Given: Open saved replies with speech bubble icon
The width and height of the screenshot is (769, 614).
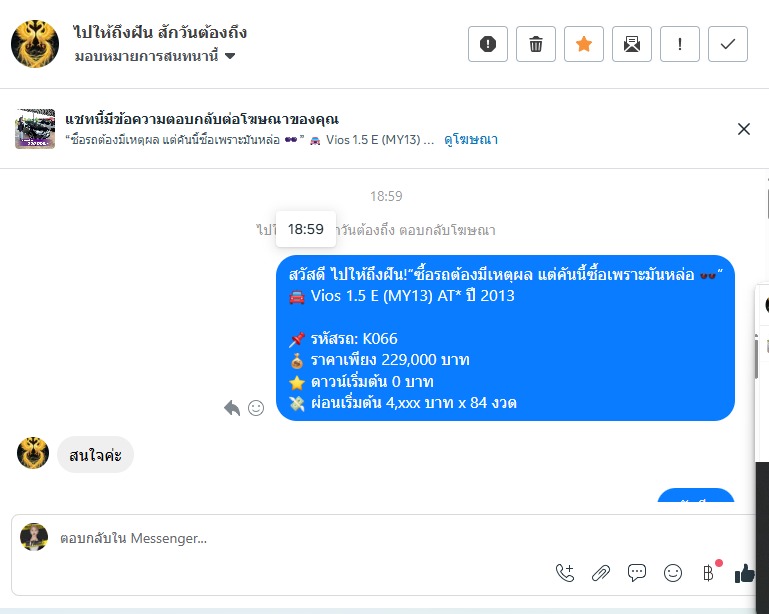Looking at the screenshot, I should click(637, 573).
